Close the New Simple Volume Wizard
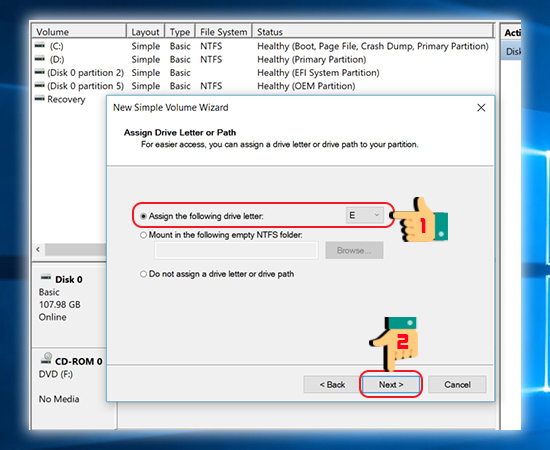 (x=481, y=108)
